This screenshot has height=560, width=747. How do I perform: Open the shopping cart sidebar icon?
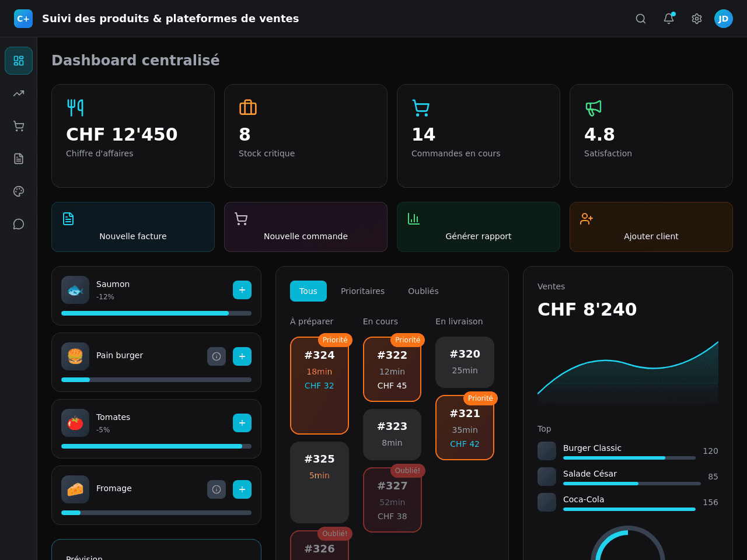pos(19,126)
